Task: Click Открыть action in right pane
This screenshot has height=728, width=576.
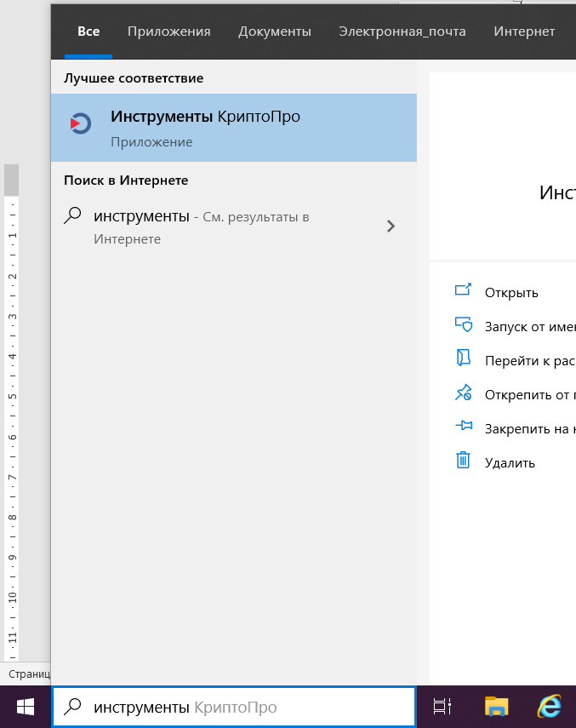Action: tap(511, 293)
